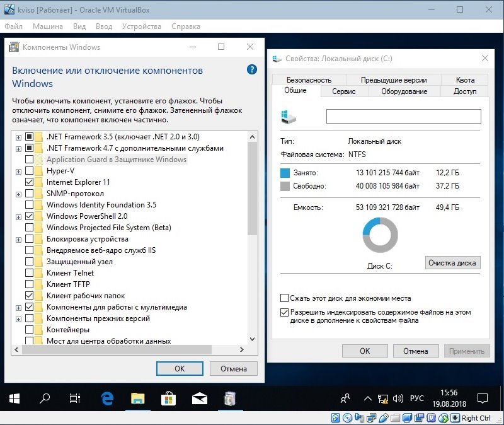Click the Очистка диска button
The width and height of the screenshot is (504, 425).
click(x=452, y=263)
